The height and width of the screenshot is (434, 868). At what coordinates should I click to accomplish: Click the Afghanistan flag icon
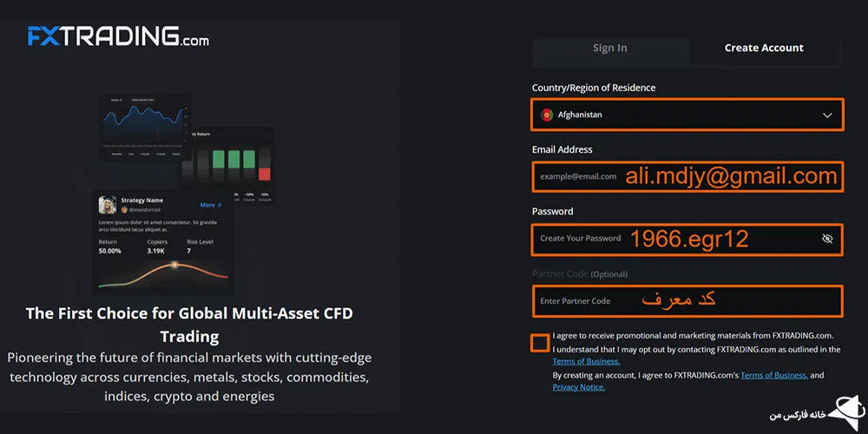(x=547, y=115)
